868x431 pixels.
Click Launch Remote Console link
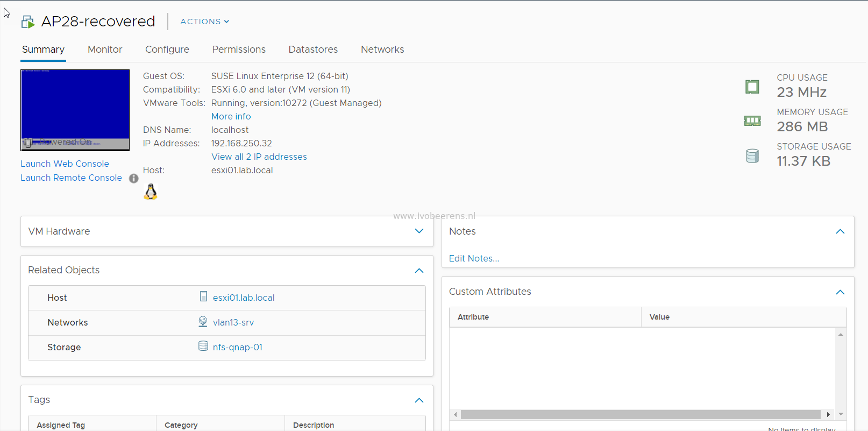[71, 178]
